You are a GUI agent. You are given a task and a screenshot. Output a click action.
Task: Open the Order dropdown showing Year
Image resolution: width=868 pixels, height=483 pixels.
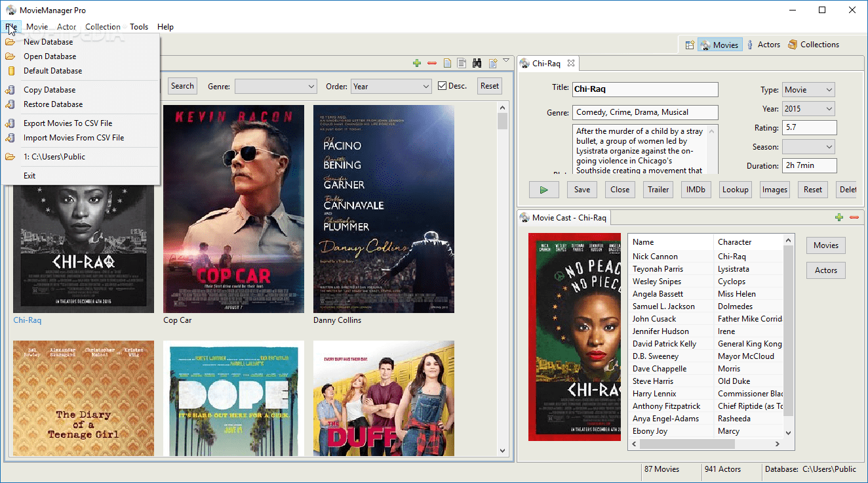click(x=391, y=86)
